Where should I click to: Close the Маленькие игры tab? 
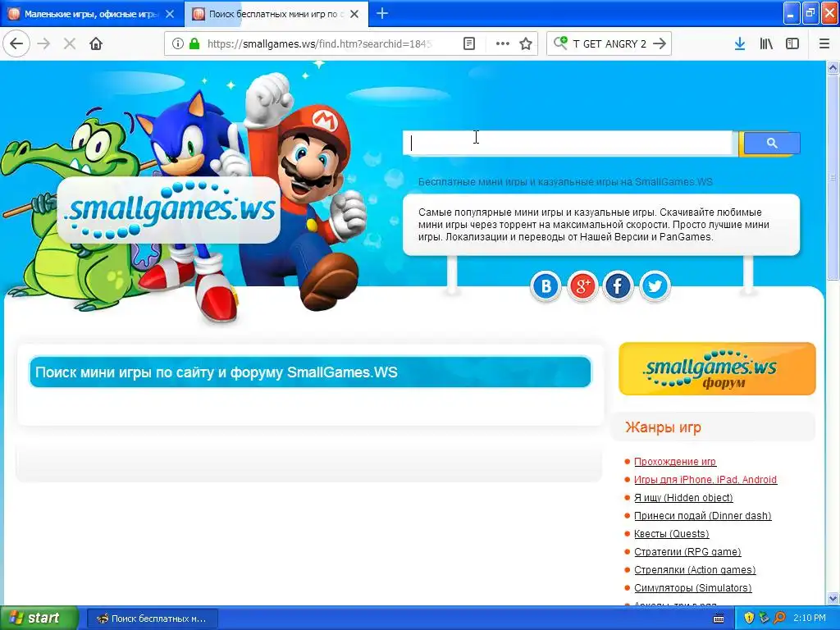tap(170, 14)
